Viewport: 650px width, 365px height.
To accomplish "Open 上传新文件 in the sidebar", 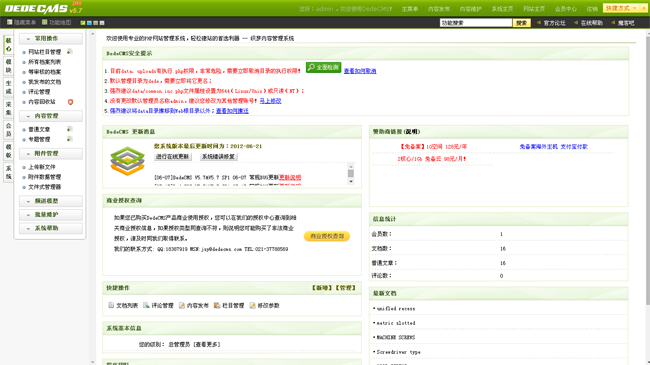I will coord(41,167).
